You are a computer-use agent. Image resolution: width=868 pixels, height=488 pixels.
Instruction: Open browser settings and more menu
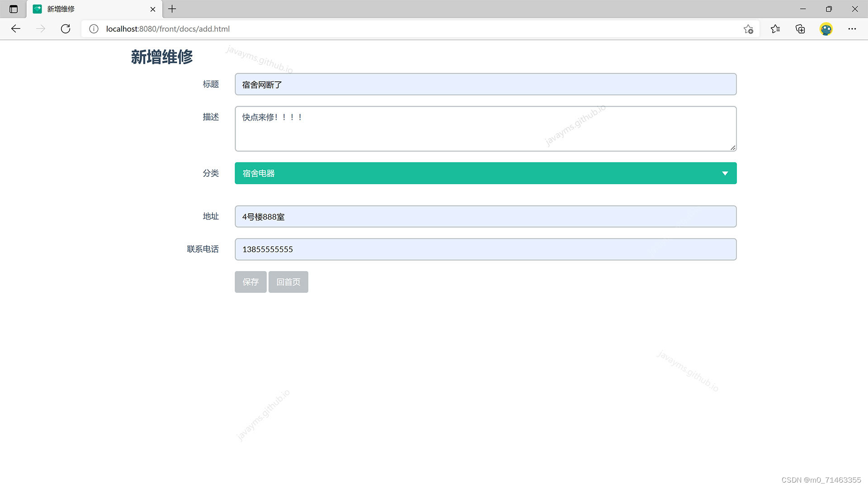[852, 29]
